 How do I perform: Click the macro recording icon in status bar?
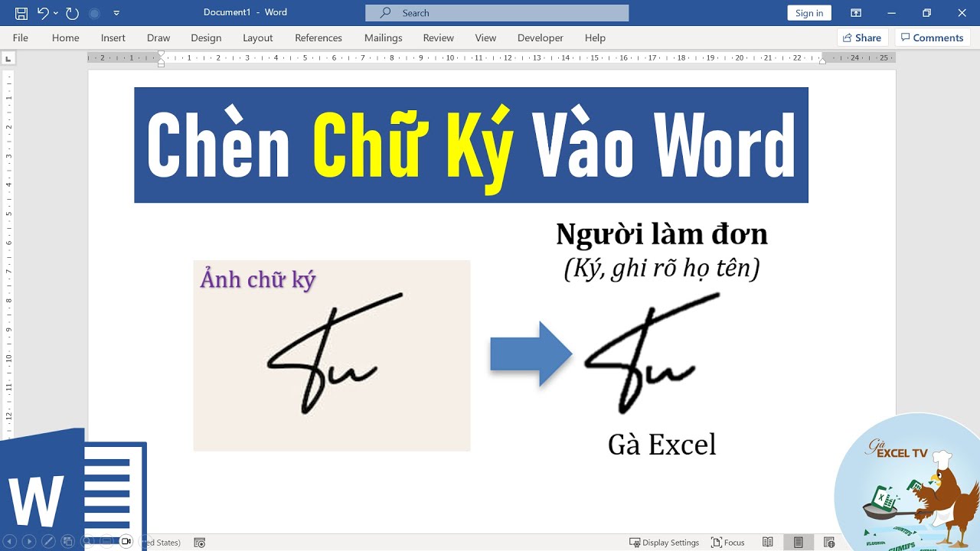coord(200,543)
